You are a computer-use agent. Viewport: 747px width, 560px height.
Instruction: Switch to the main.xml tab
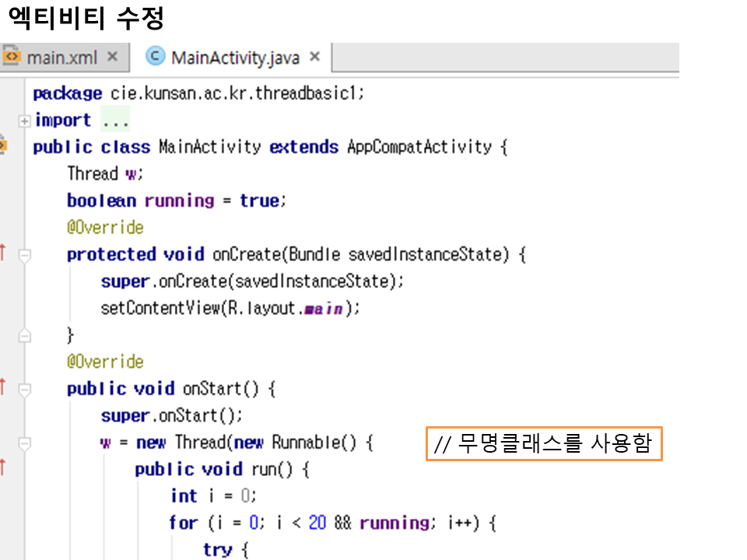pyautogui.click(x=62, y=58)
